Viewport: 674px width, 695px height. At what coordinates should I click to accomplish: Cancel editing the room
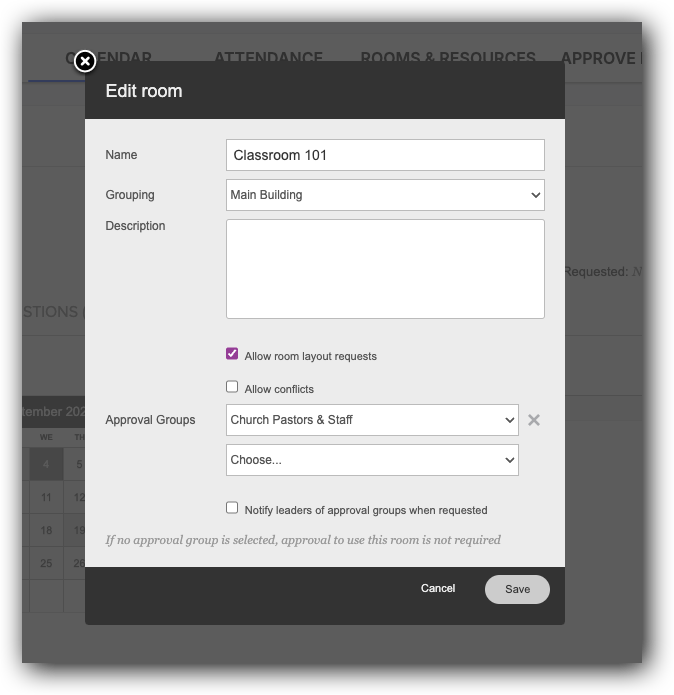click(438, 588)
